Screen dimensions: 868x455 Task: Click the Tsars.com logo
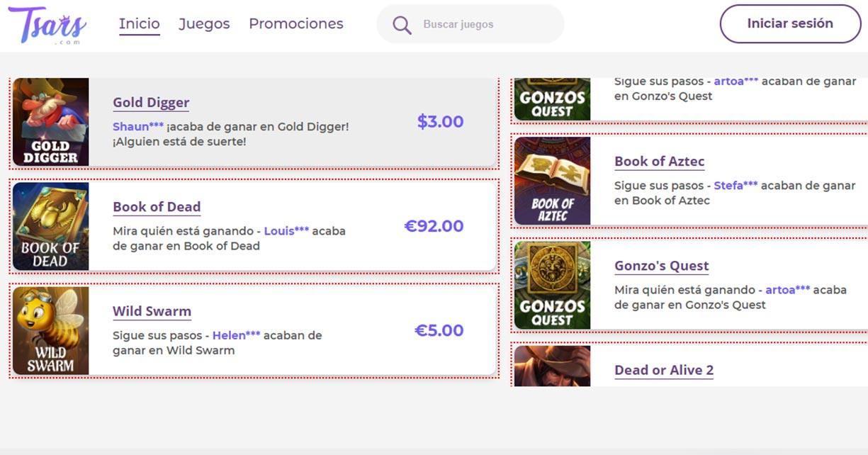pyautogui.click(x=47, y=25)
